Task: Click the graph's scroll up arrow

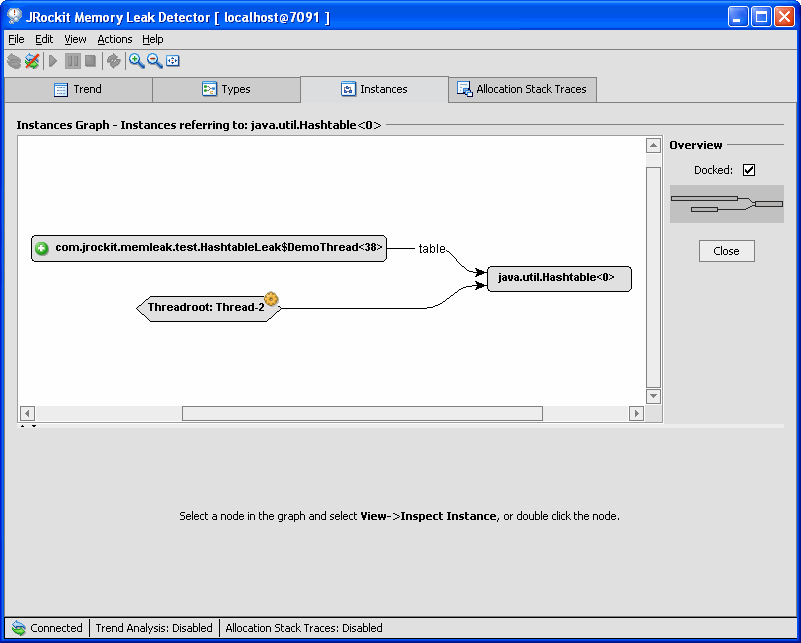Action: coord(653,146)
